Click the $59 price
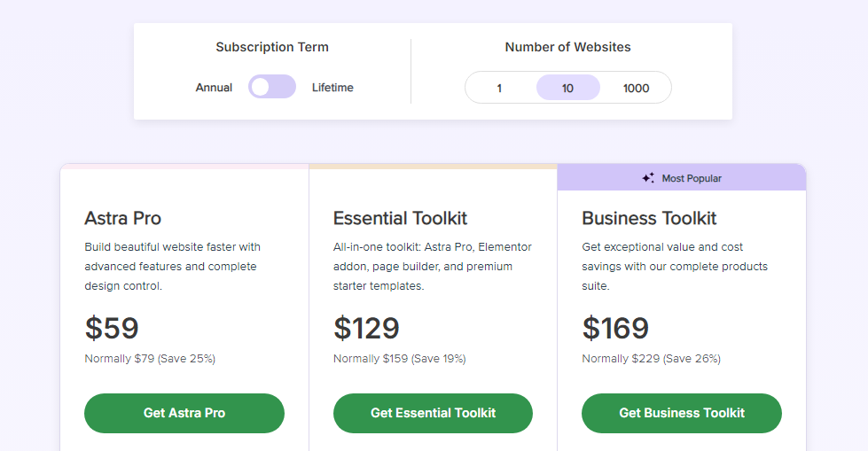 (x=112, y=328)
